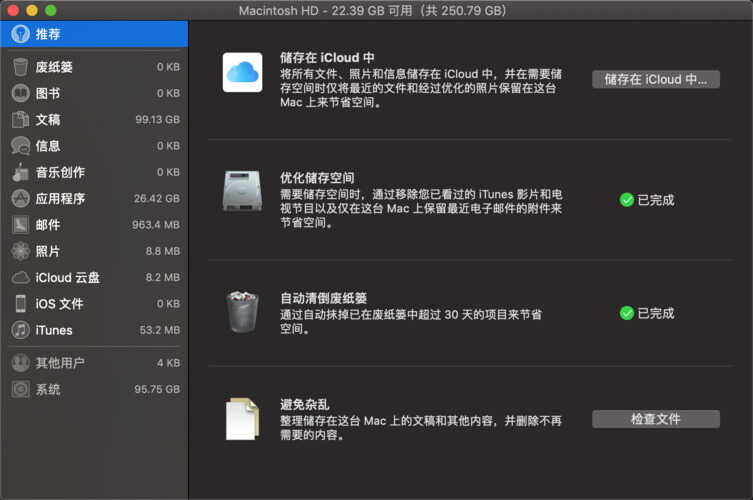The width and height of the screenshot is (753, 500).
Task: Click the 邮件 mail stamp icon
Action: [x=20, y=225]
